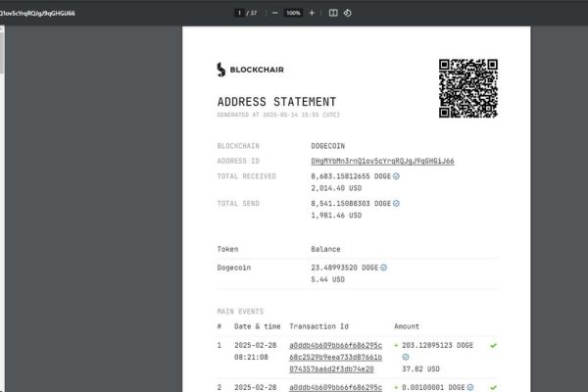
Task: Click verified icon beside Total Received DOGE
Action: pyautogui.click(x=396, y=176)
